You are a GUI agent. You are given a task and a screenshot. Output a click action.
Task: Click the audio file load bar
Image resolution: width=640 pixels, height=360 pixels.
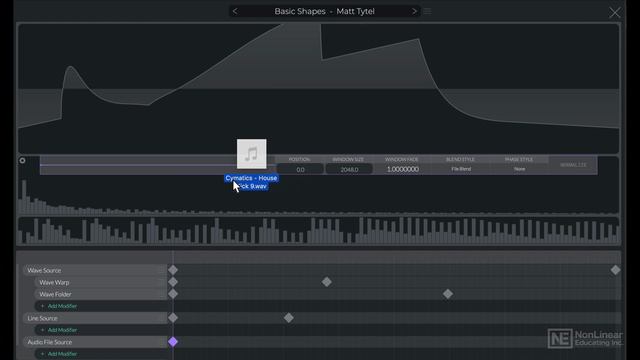point(157,165)
